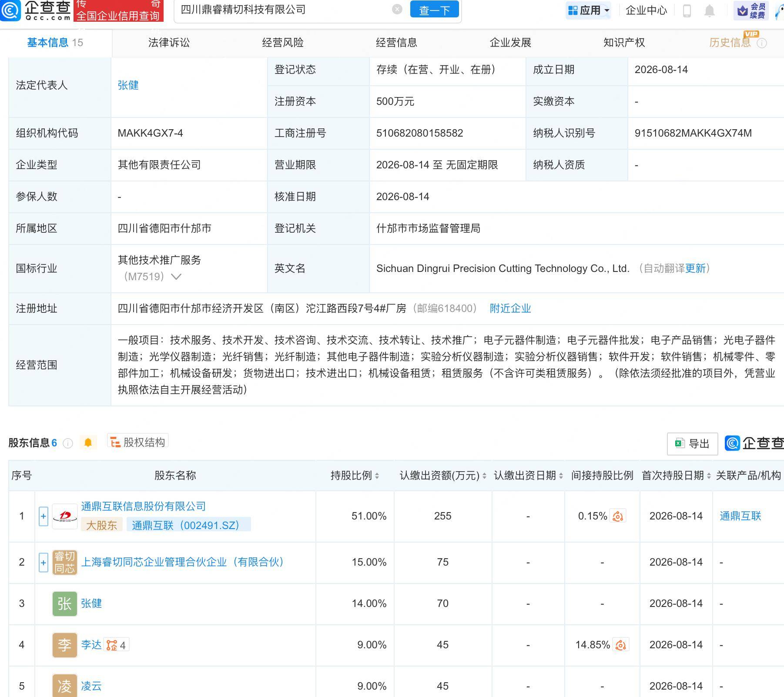The image size is (784, 697).
Task: Click the info icon next to 股东信息
Action: [x=68, y=443]
